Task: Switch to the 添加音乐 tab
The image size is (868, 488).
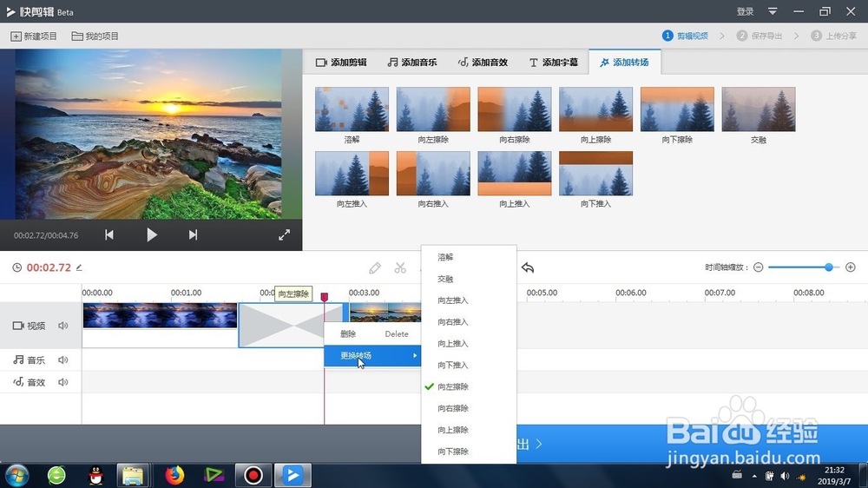Action: pyautogui.click(x=412, y=62)
